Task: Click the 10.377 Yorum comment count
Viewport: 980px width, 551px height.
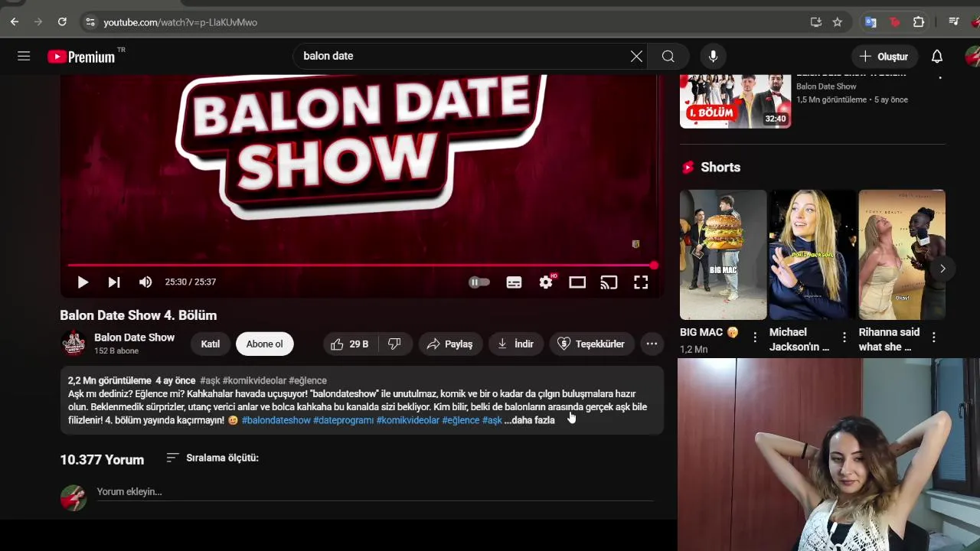Action: [102, 460]
